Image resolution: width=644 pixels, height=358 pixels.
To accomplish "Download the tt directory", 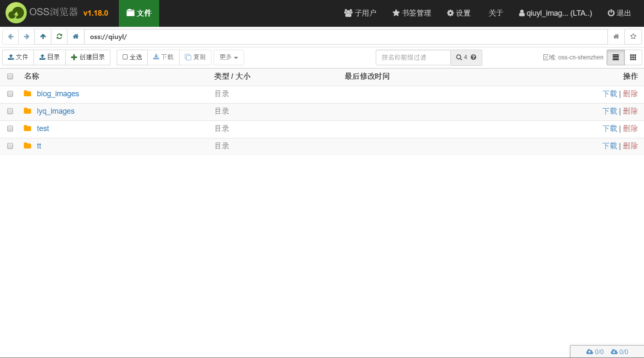I will pos(610,146).
